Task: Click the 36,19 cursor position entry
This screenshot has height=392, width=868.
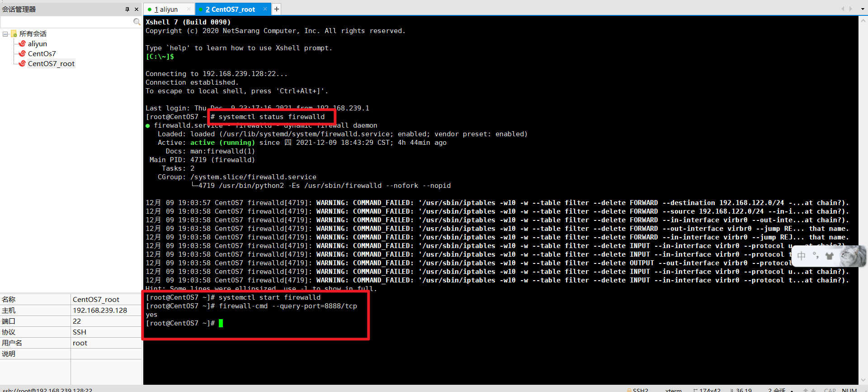Action: click(741, 390)
